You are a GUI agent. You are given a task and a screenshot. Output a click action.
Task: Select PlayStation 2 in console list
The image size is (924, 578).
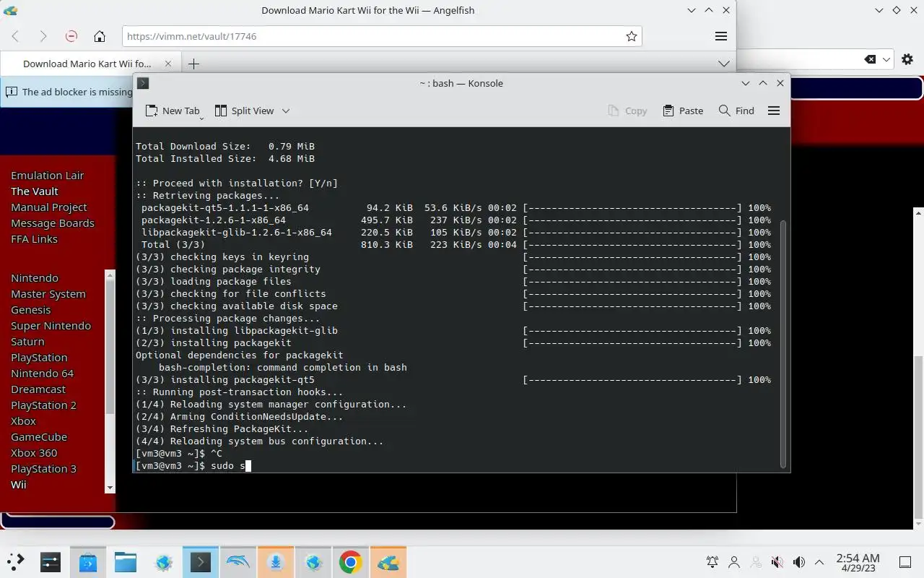[43, 405]
